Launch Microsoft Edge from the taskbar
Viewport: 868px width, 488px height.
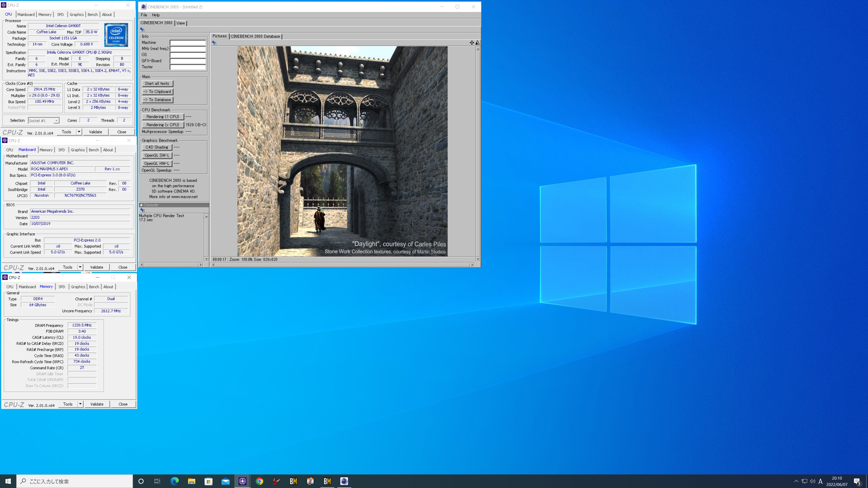pos(175,481)
